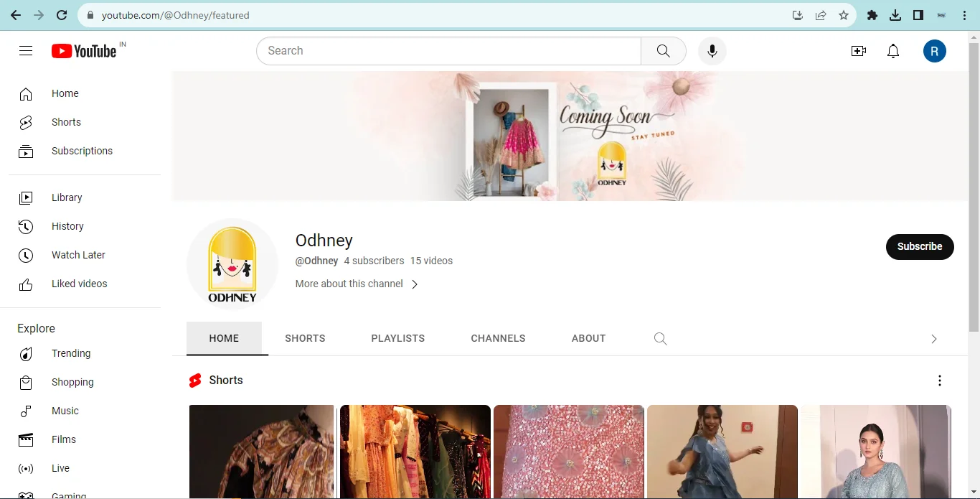
Task: Open the browser extensions puzzle icon
Action: 872,15
